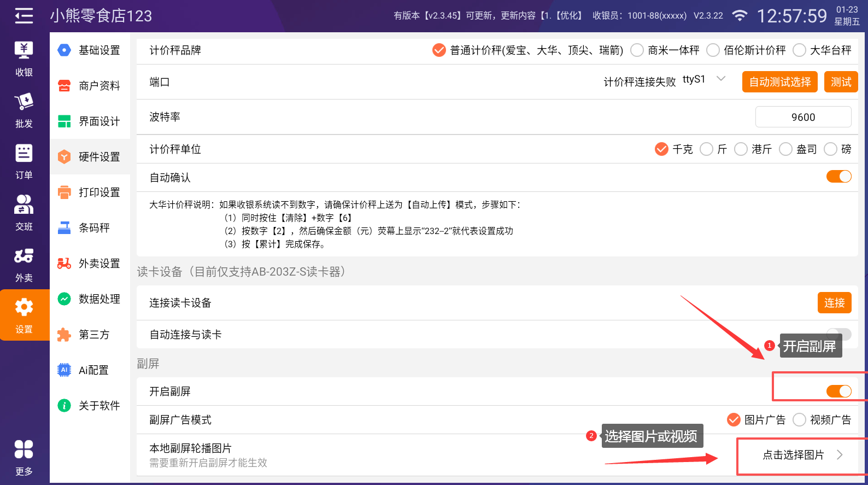Click the 连接 card reader button

coord(834,303)
